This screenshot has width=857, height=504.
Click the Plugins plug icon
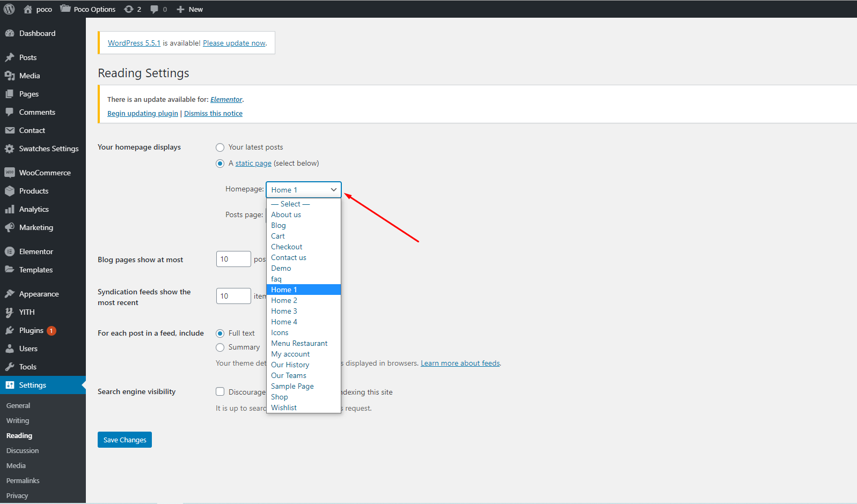(10, 330)
